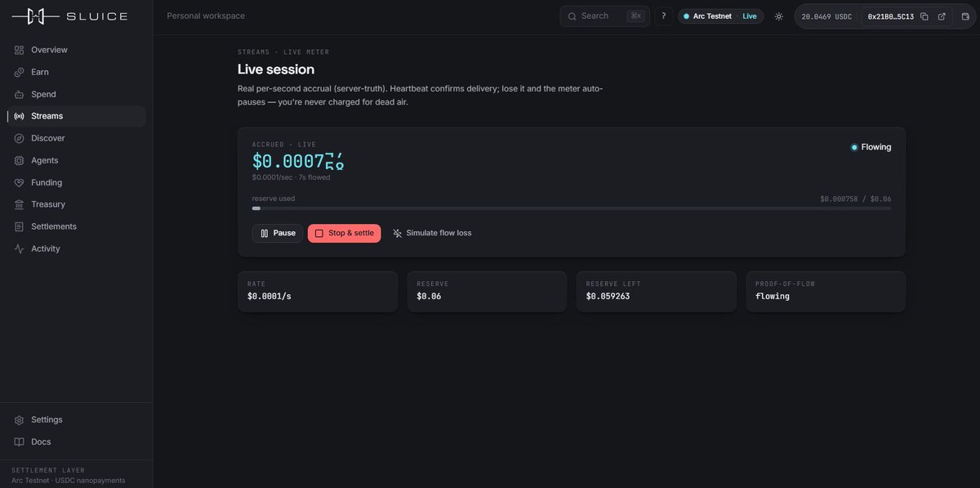Viewport: 980px width, 488px height.
Task: Click the "reserve used" label
Action: click(274, 199)
